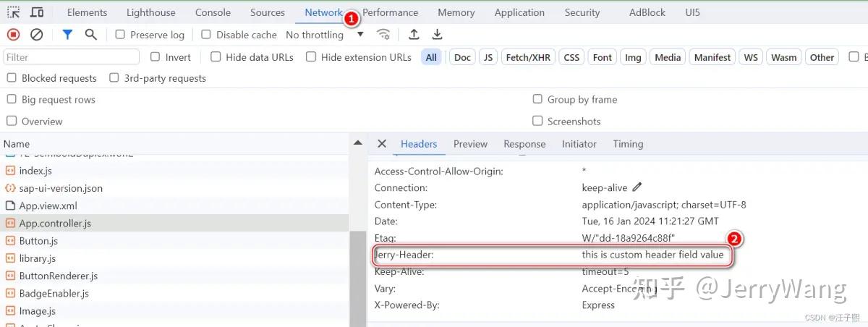868x327 pixels.
Task: Click the Button.js file icon
Action: tap(10, 241)
